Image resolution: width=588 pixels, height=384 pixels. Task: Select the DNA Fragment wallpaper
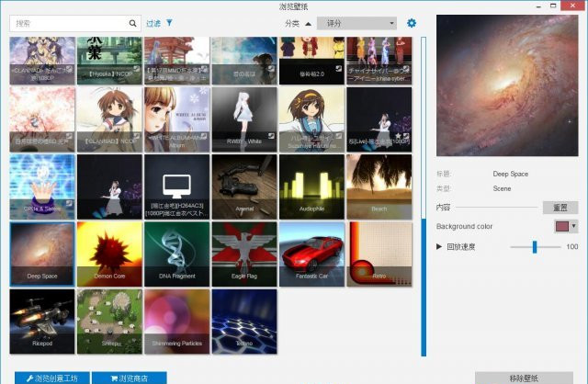[x=177, y=254]
